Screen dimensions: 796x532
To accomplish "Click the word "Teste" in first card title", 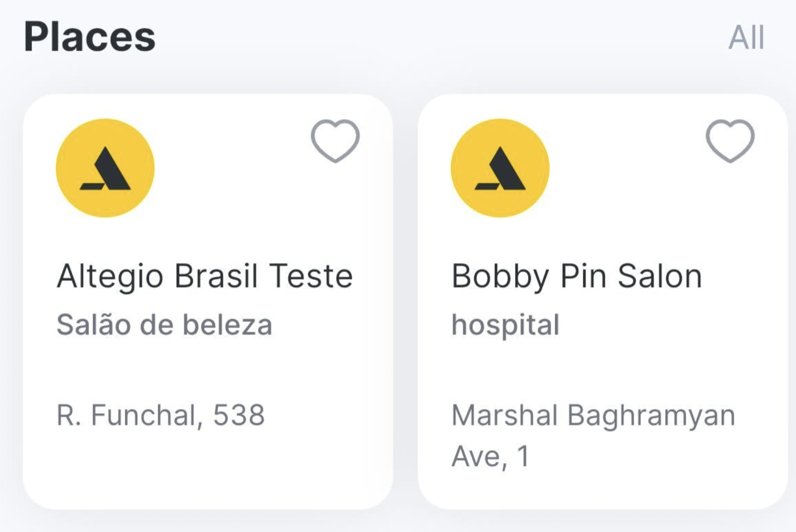I will tap(311, 276).
